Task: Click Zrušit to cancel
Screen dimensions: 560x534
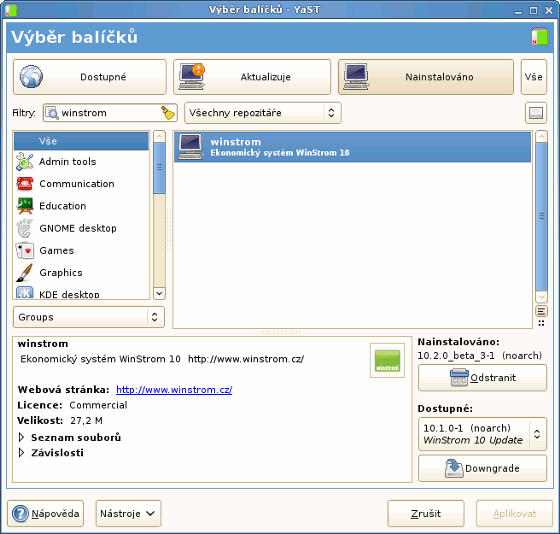Action: (426, 514)
